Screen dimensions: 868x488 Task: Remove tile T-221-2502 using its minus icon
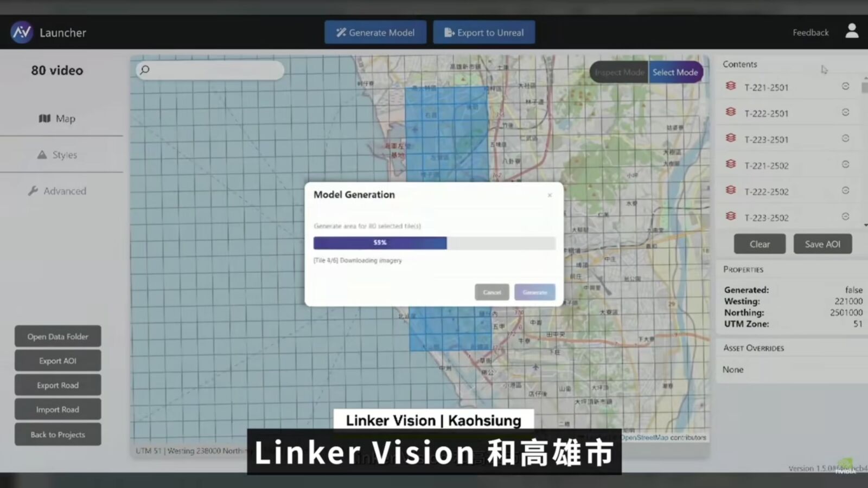pos(845,164)
